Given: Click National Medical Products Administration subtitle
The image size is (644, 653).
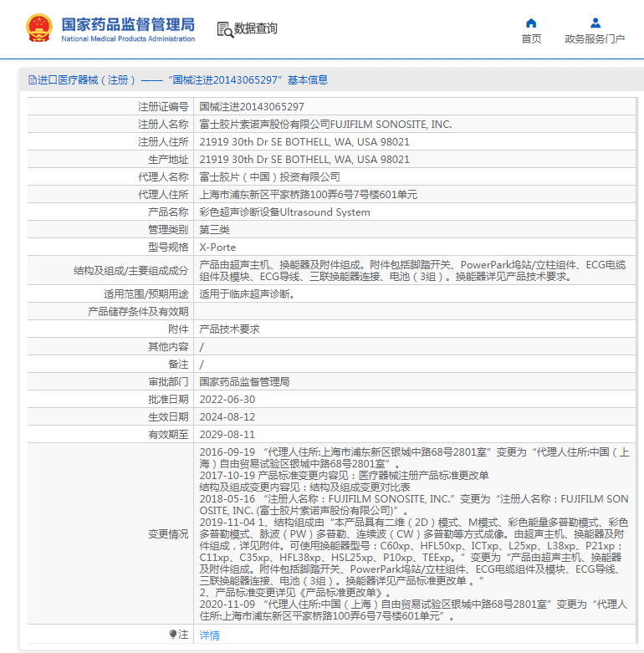Looking at the screenshot, I should [128, 38].
